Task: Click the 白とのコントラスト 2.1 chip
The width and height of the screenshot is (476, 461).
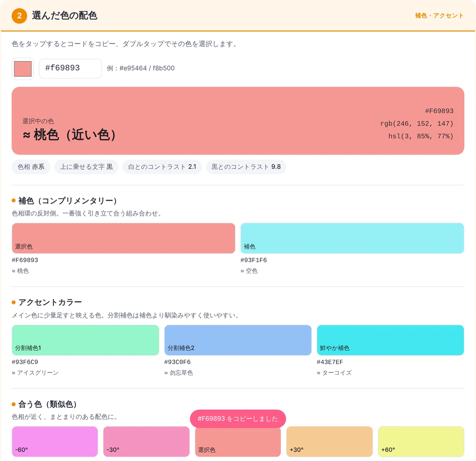Action: pos(162,167)
